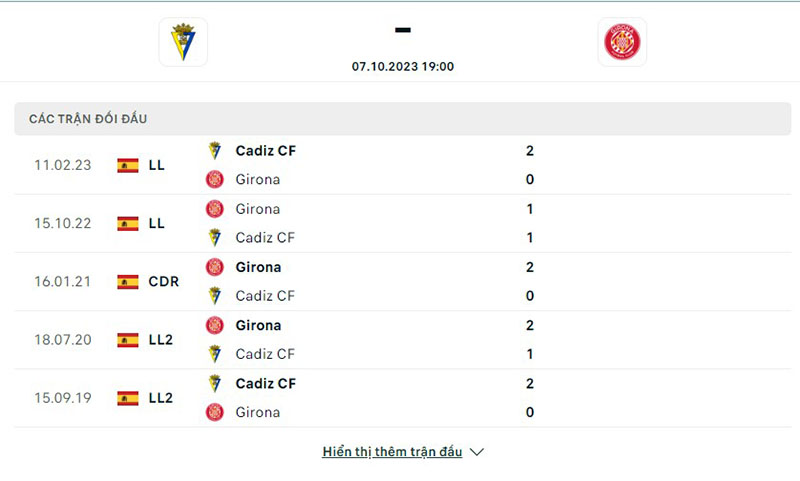Click Cadiz CF's score 2 on 15.09.19
Screen dimensions: 800x481
[530, 383]
